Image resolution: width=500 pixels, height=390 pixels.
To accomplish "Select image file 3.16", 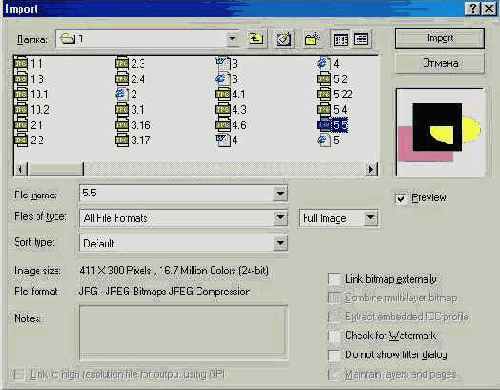I will click(133, 125).
